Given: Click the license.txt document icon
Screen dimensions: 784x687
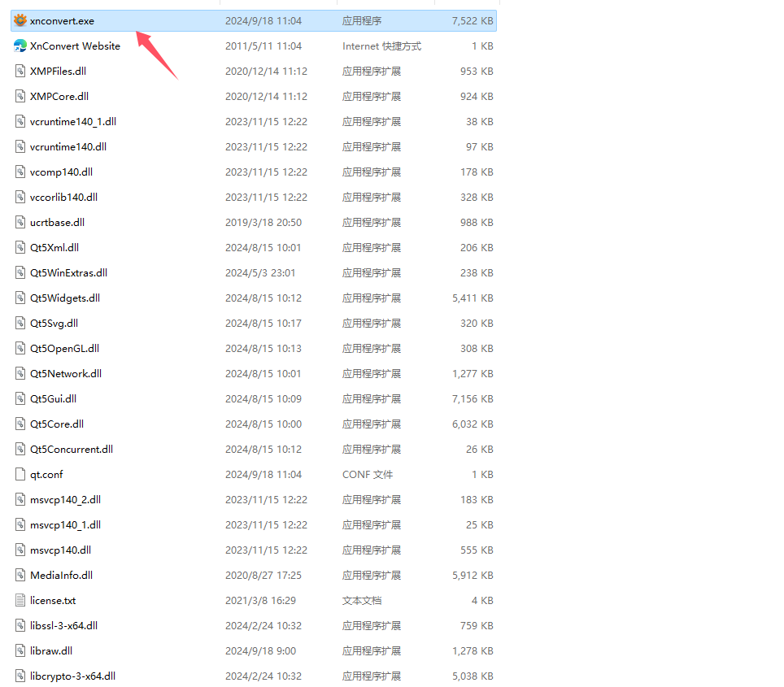Looking at the screenshot, I should pyautogui.click(x=21, y=601).
